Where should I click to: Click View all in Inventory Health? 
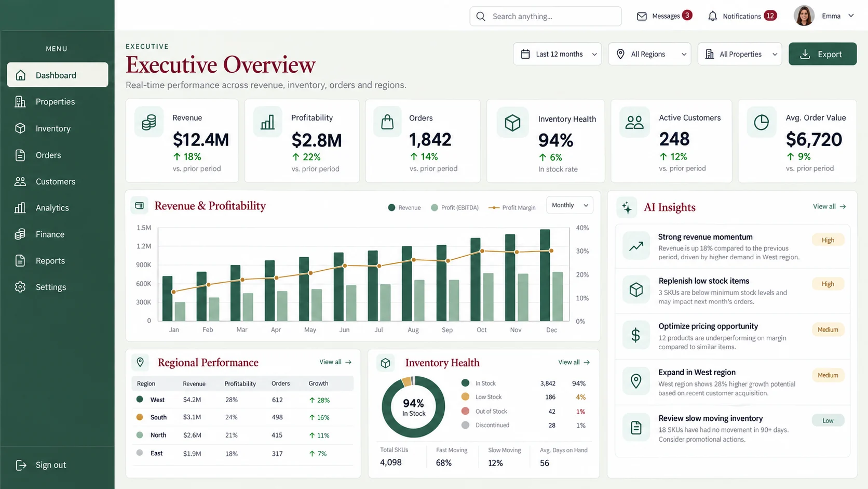click(574, 362)
